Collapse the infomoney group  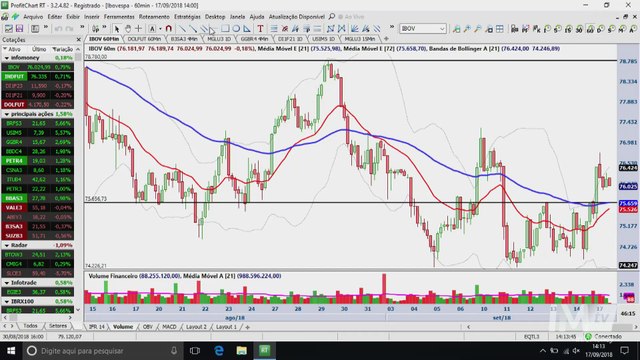point(7,58)
